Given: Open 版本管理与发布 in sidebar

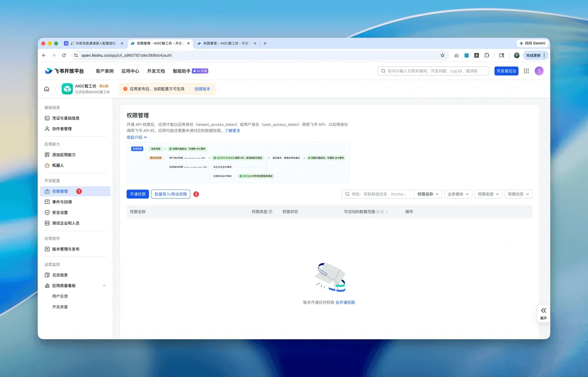Looking at the screenshot, I should (75, 249).
